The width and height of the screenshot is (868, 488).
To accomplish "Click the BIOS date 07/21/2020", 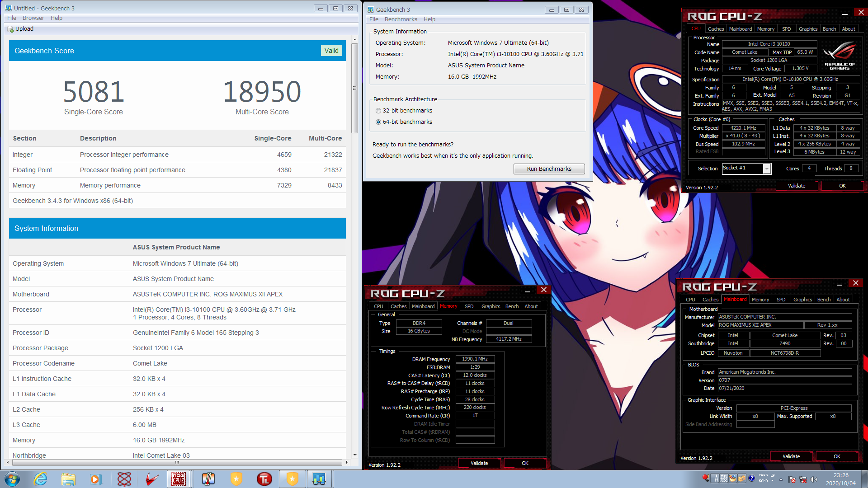I will pos(784,389).
